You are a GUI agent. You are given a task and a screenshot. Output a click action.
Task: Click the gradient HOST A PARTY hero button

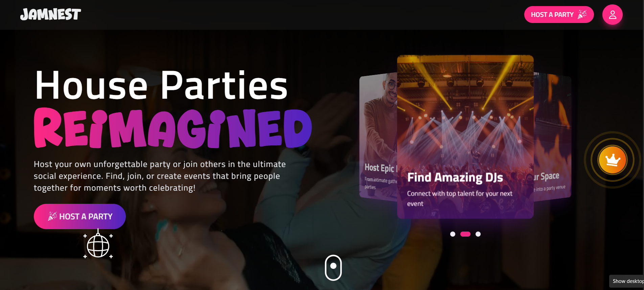80,216
